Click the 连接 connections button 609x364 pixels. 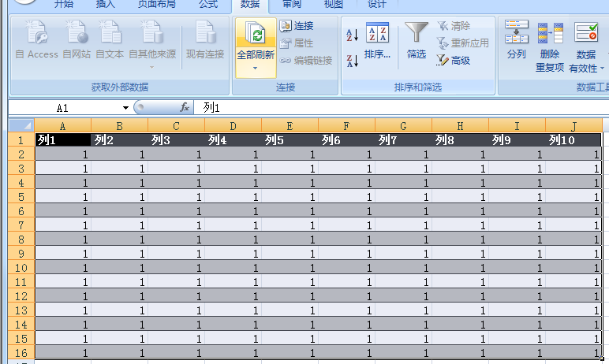tap(297, 26)
